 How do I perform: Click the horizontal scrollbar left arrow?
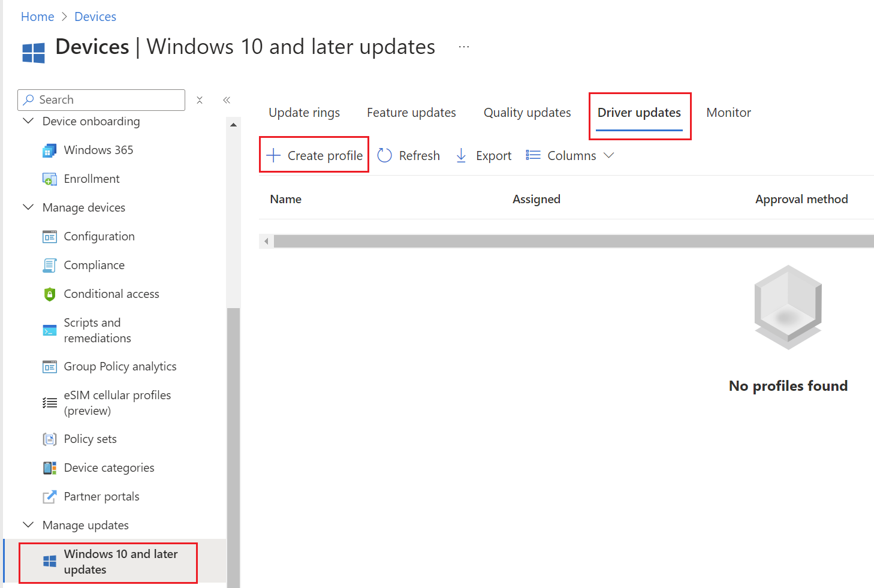pyautogui.click(x=266, y=241)
